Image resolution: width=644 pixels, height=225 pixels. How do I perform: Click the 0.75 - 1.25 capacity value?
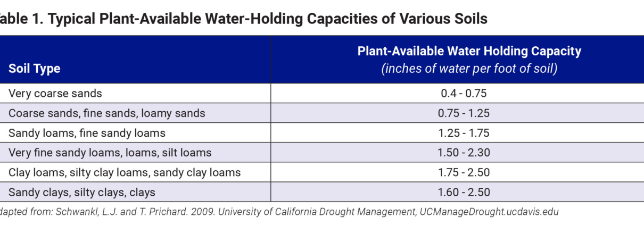(x=464, y=113)
